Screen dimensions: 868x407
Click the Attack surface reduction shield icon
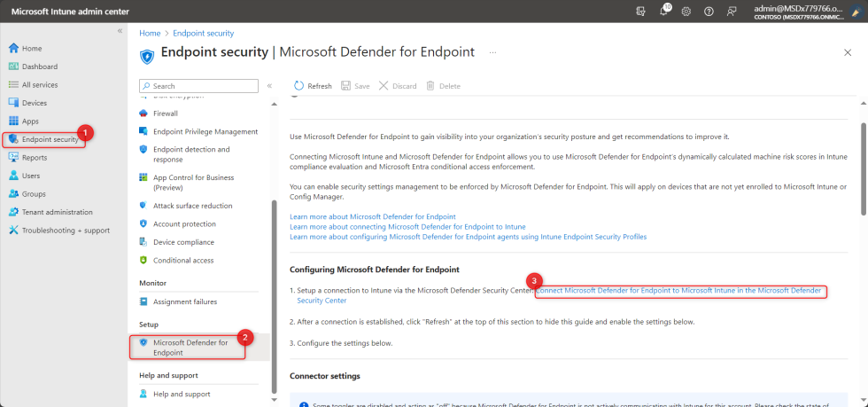click(x=143, y=206)
